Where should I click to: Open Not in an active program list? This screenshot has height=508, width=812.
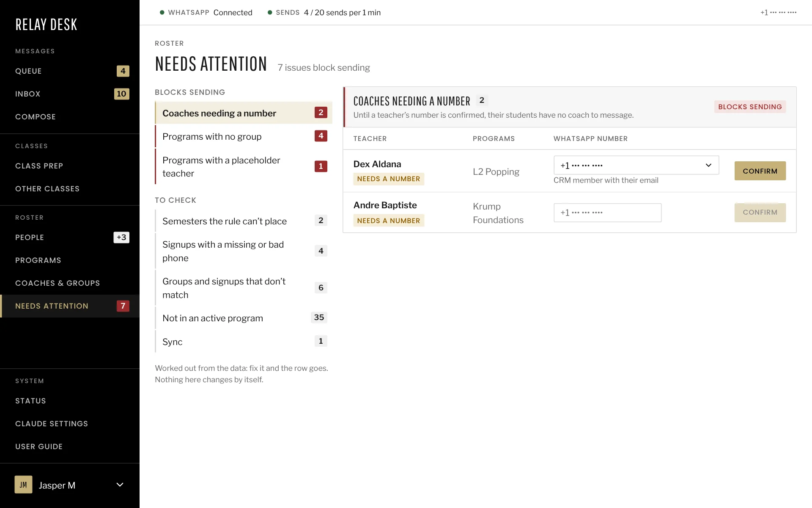tap(244, 318)
